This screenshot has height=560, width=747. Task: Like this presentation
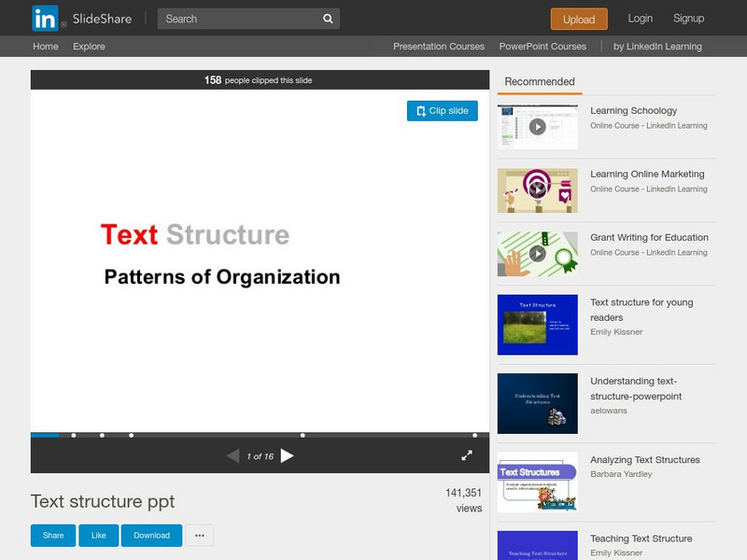coord(98,535)
